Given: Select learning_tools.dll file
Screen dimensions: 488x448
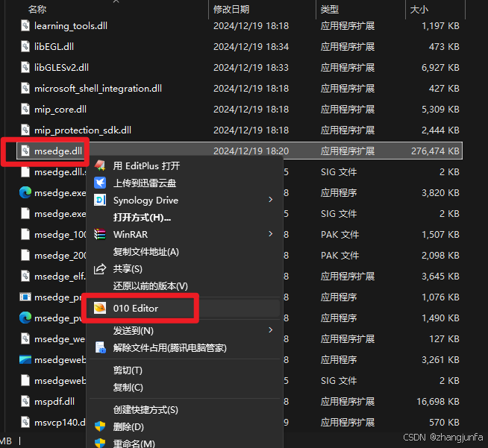Looking at the screenshot, I should click(x=71, y=26).
